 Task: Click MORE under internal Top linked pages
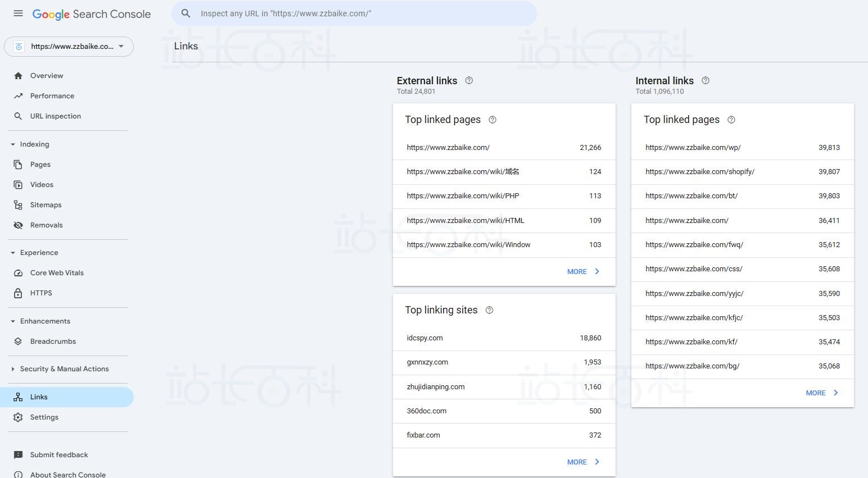(x=822, y=393)
